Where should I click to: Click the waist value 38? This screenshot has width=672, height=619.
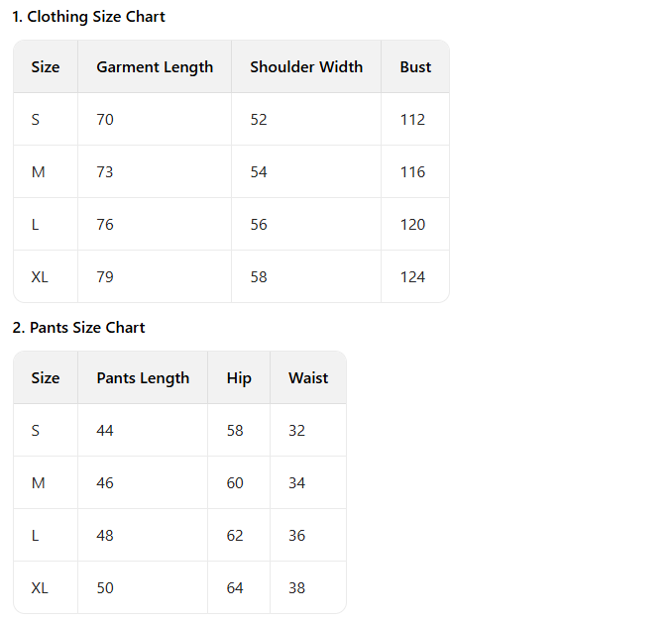(x=297, y=588)
